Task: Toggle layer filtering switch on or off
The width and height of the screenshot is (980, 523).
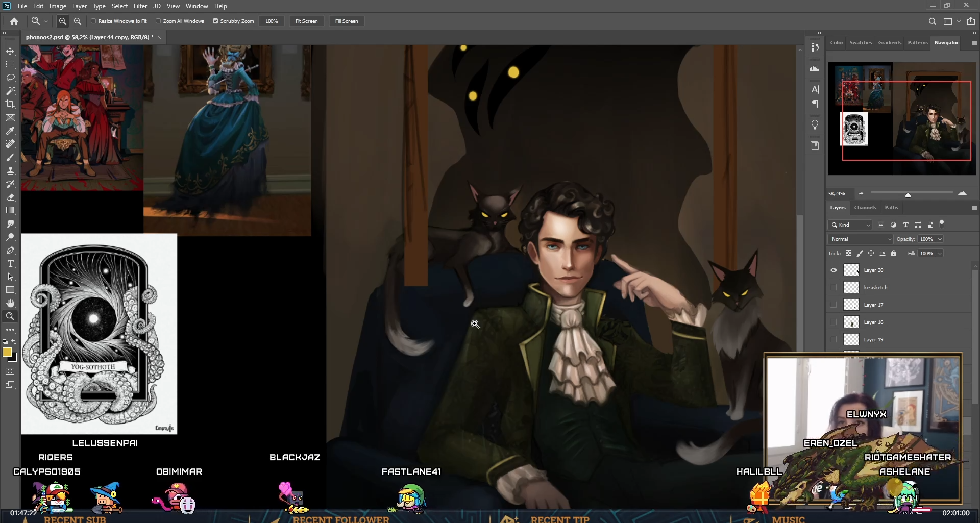Action: (x=942, y=223)
